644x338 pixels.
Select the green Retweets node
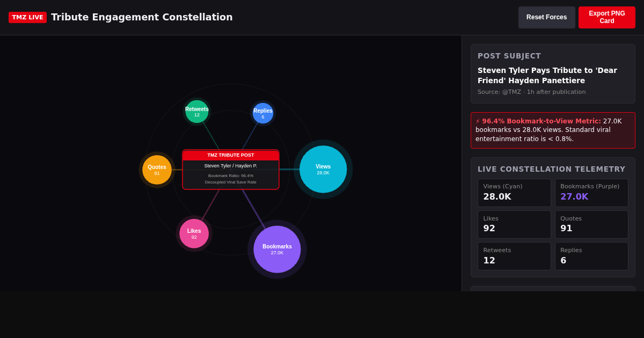[x=197, y=111]
